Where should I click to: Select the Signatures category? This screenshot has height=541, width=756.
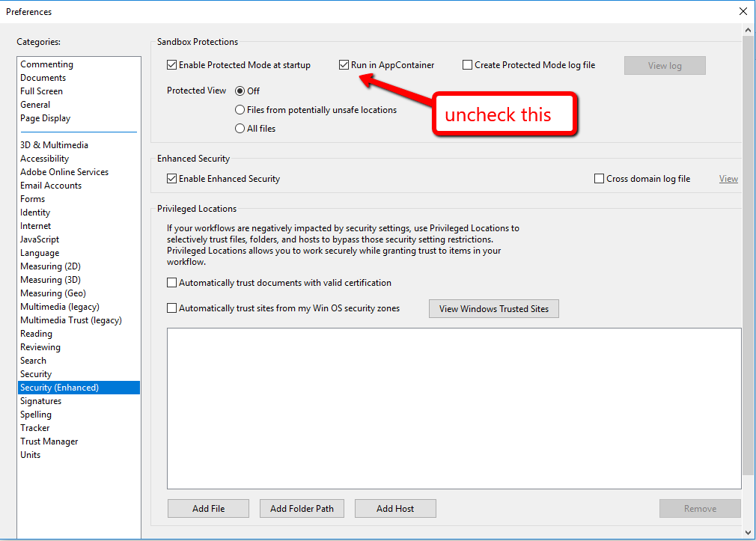pos(42,400)
